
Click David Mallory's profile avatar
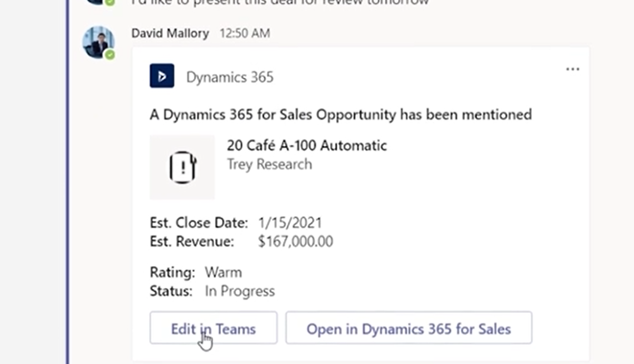98,42
